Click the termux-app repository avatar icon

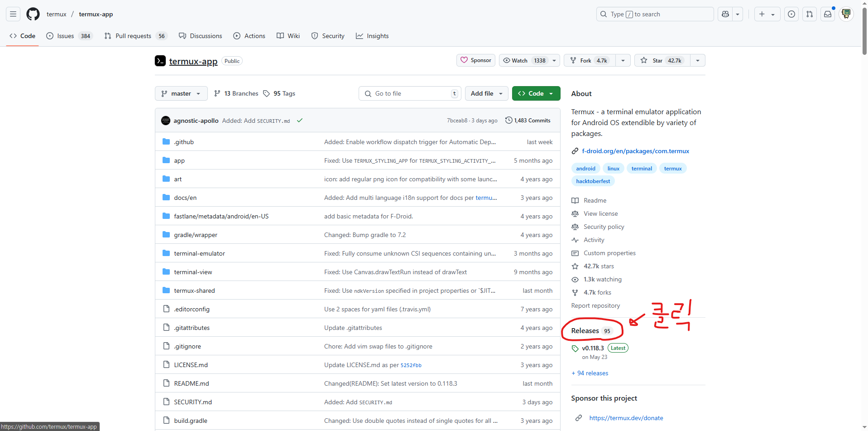(160, 61)
